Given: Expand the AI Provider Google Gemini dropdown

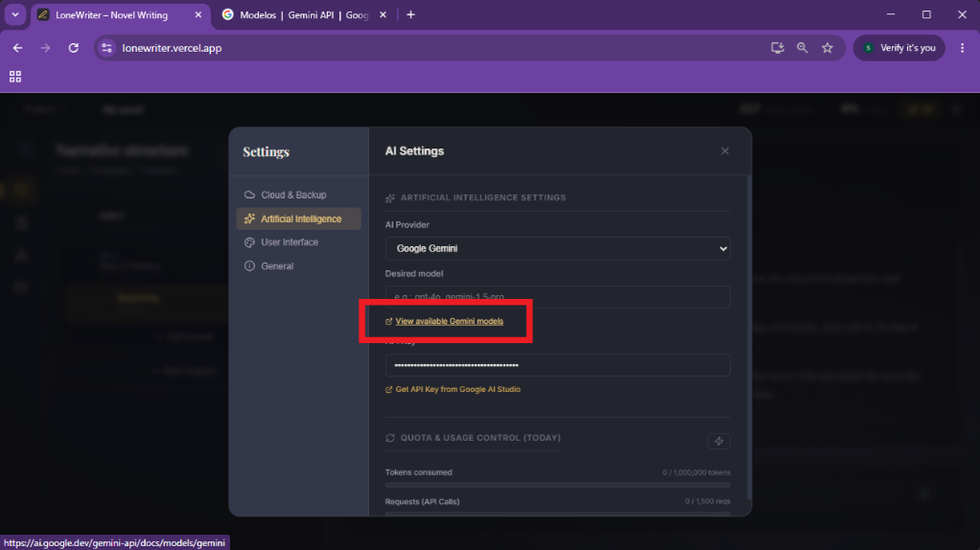Looking at the screenshot, I should [557, 249].
